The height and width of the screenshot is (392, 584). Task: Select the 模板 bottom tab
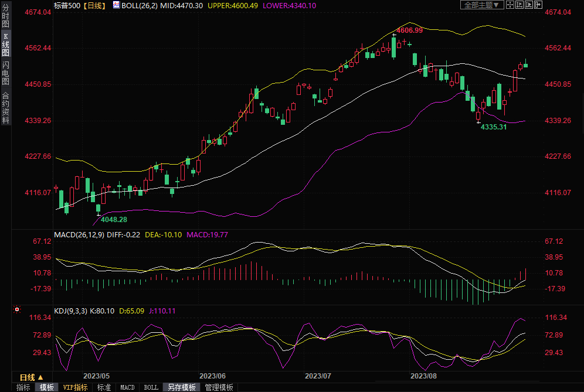(47, 387)
